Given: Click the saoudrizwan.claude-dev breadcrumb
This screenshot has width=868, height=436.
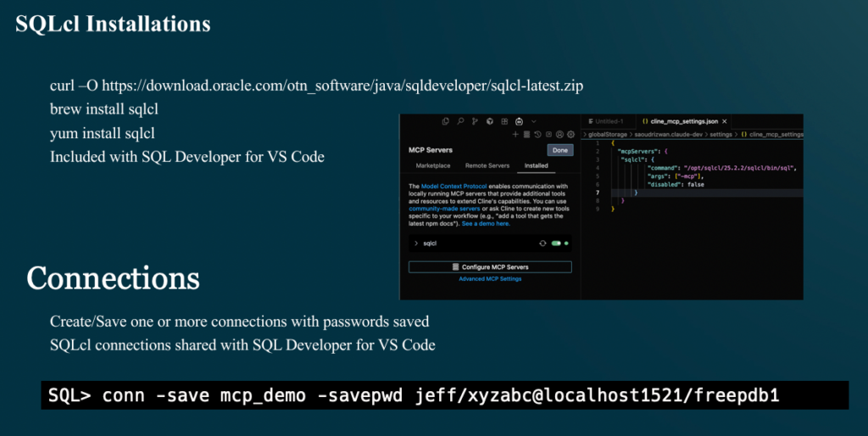Looking at the screenshot, I should [x=669, y=135].
